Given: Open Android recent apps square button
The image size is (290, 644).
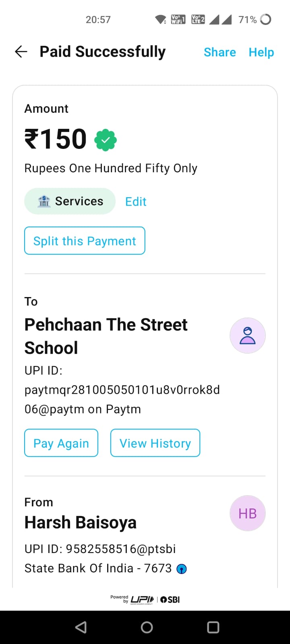Looking at the screenshot, I should pos(213,627).
